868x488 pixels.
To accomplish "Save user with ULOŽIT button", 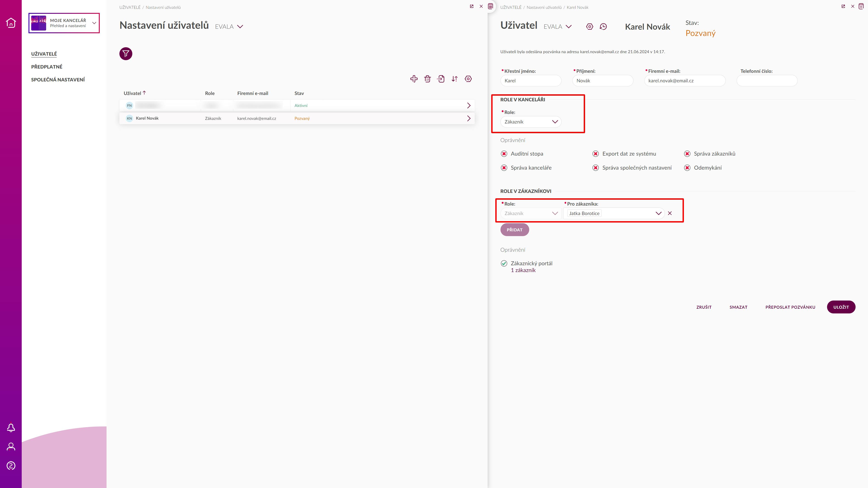I will point(841,307).
